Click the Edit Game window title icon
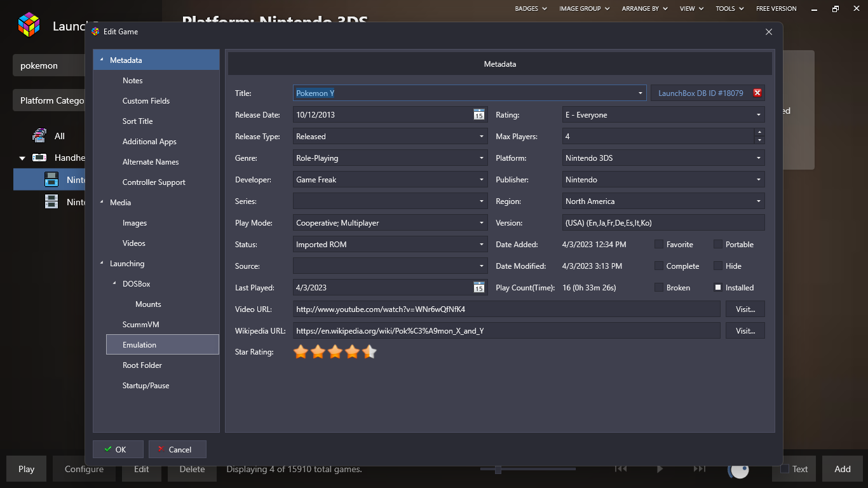 pos(95,31)
